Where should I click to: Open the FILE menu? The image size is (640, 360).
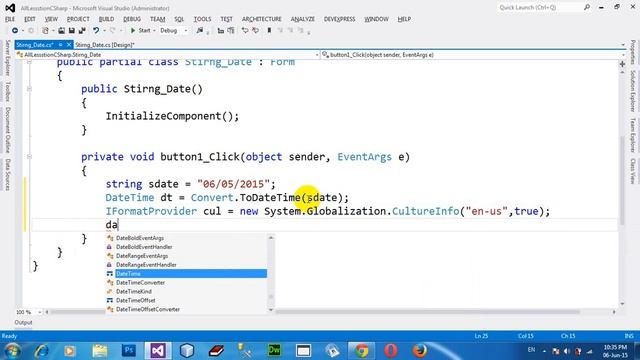click(x=10, y=19)
